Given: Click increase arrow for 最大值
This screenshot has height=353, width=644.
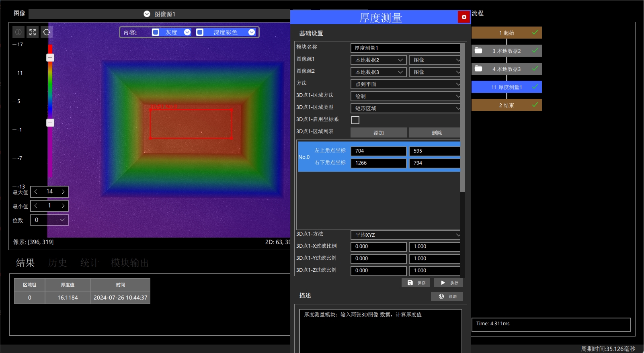Looking at the screenshot, I should [x=63, y=192].
